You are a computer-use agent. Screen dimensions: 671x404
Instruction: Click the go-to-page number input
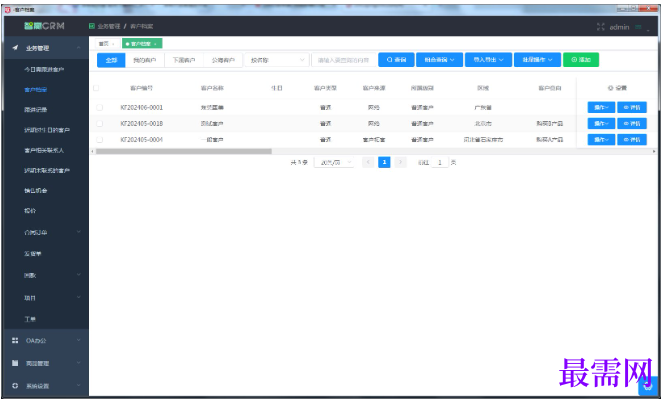pos(439,163)
